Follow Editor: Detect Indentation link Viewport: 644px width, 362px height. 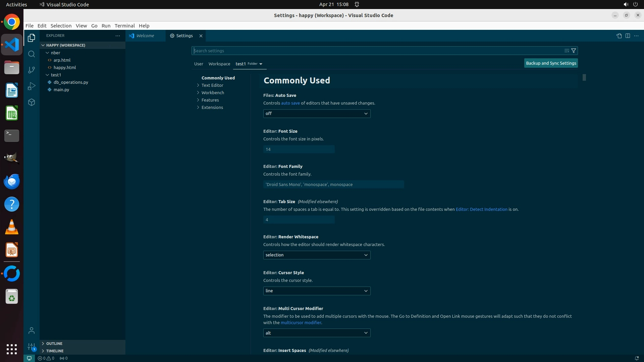coord(481,209)
